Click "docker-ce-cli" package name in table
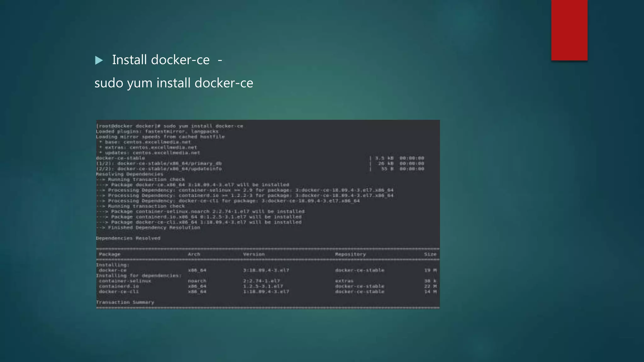The height and width of the screenshot is (362, 644). 119,292
